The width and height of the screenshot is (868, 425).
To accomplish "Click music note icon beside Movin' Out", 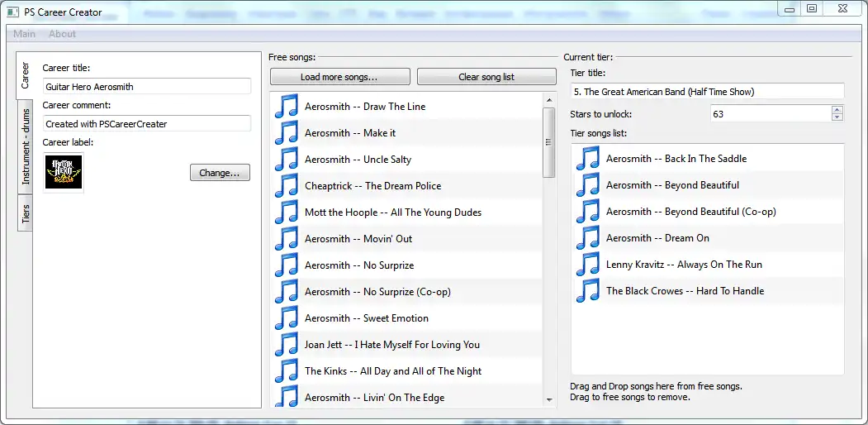I will point(287,239).
